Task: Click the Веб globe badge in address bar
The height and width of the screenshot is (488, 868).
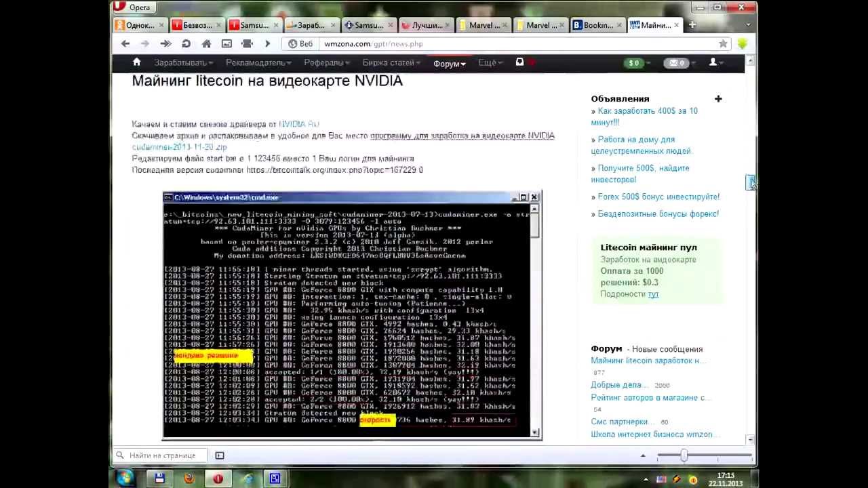Action: [x=300, y=43]
